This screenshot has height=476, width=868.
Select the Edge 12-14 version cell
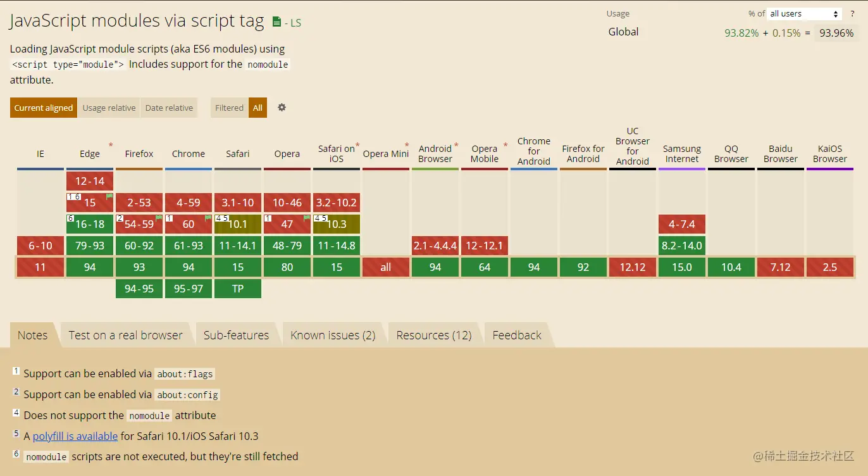(x=90, y=181)
